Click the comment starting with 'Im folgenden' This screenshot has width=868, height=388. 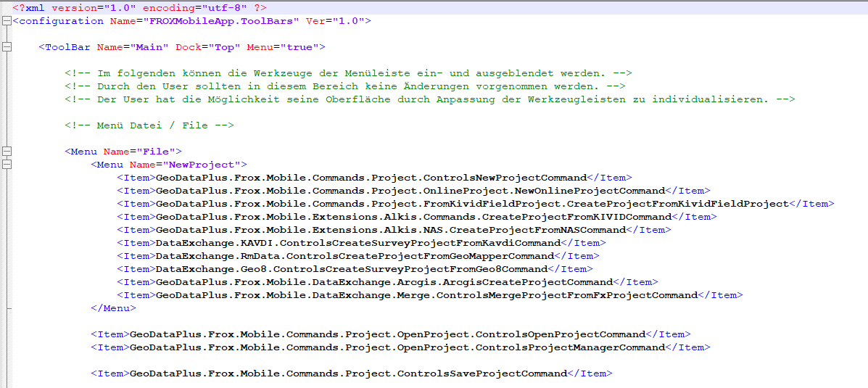[348, 73]
